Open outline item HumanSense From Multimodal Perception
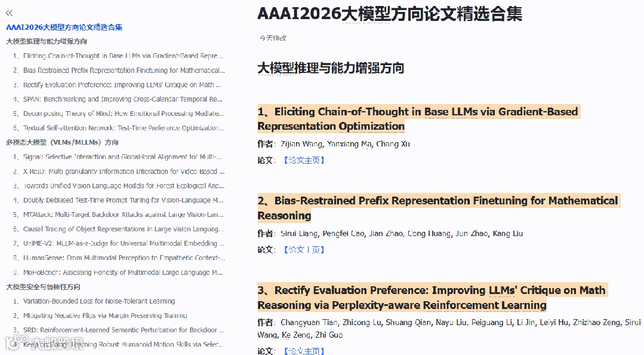The width and height of the screenshot is (644, 355). click(x=119, y=258)
